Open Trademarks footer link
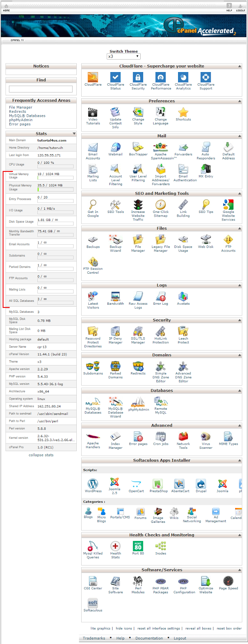This screenshot has width=248, height=644. [x=94, y=638]
